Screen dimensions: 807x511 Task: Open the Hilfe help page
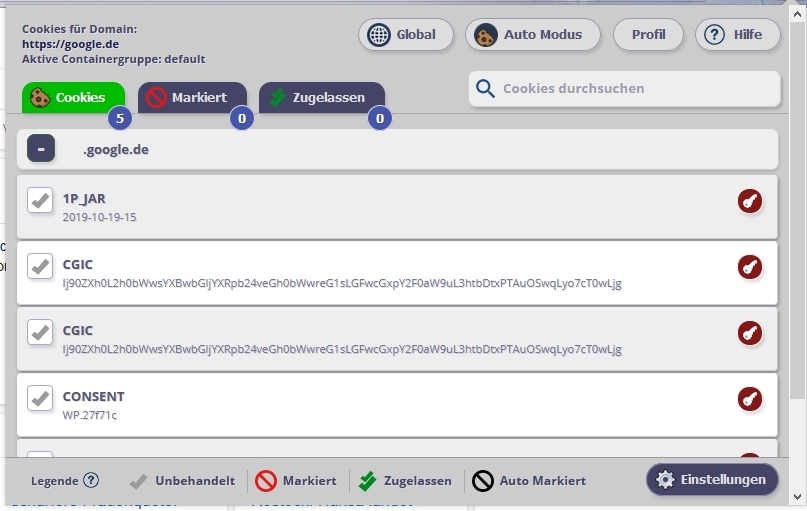tap(736, 35)
